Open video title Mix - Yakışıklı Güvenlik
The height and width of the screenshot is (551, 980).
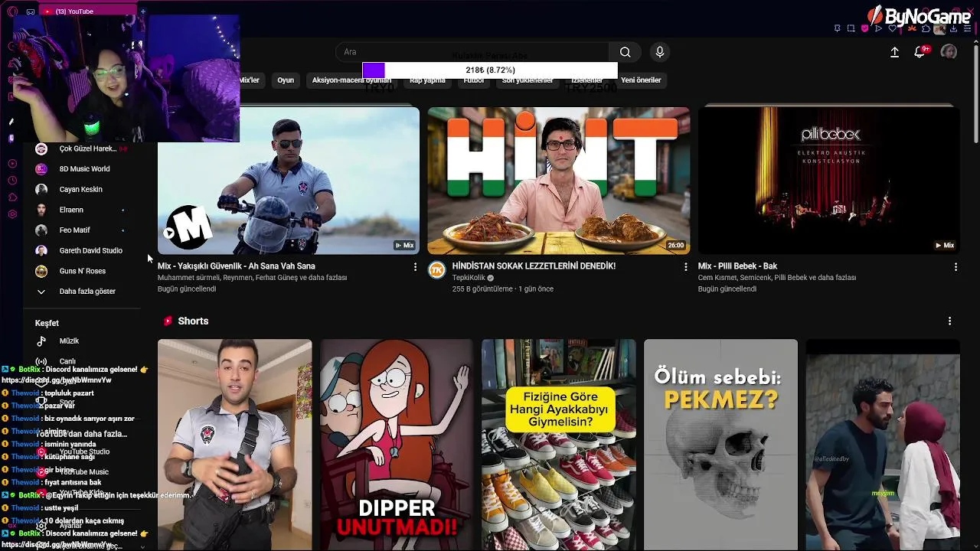(x=236, y=266)
